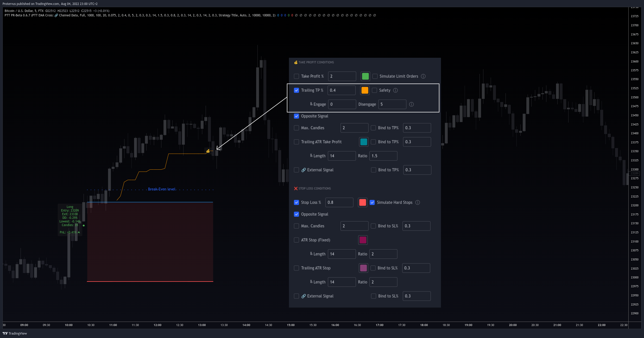The height and width of the screenshot is (338, 644).
Task: Tick Bind to TP% beside Trailing ATR Take Profit
Action: 373,142
